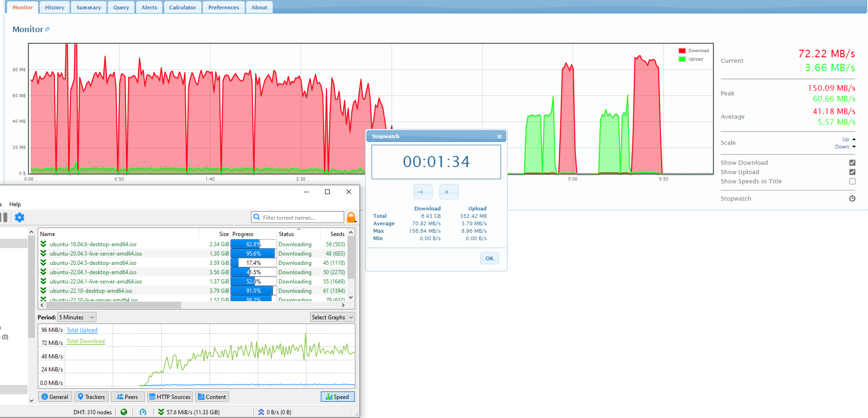Open the Period 5 Minutes dropdown
This screenshot has height=418, width=868.
pyautogui.click(x=77, y=317)
